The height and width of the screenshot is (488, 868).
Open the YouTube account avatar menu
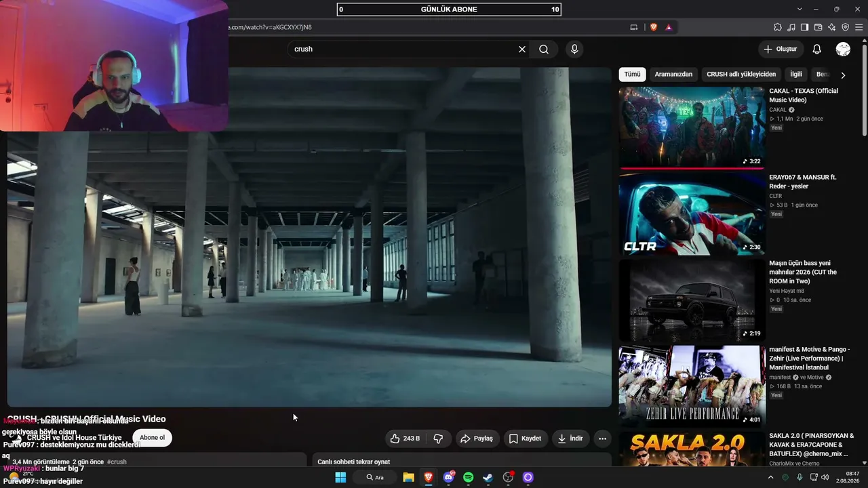click(843, 49)
